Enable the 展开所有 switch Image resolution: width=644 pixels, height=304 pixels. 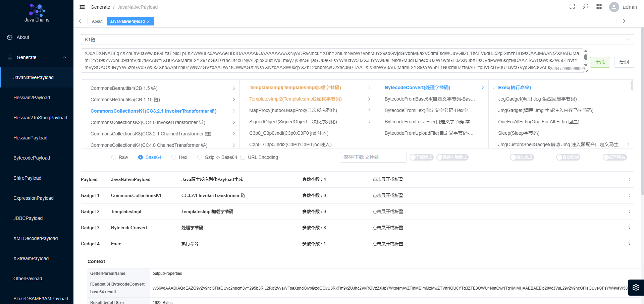tap(614, 157)
